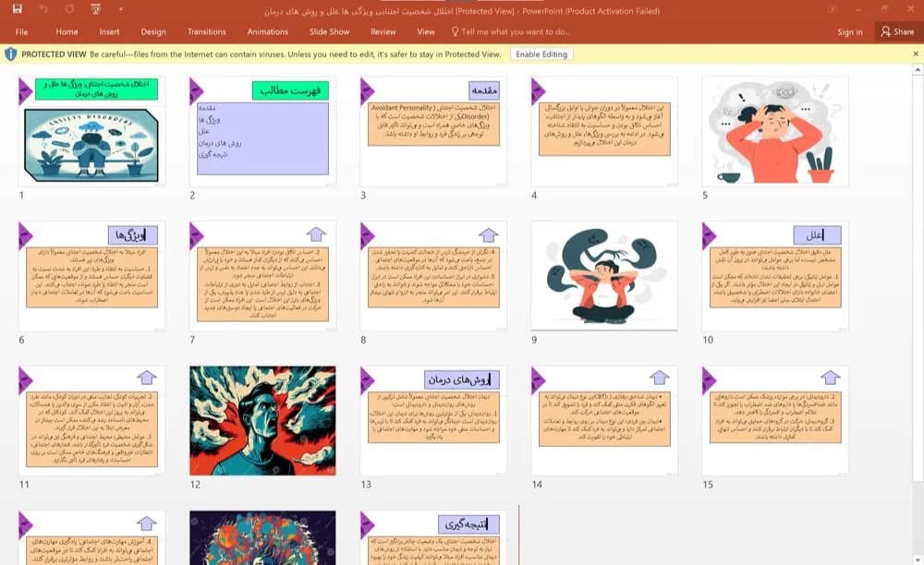Viewport: 924px width, 565px height.
Task: Choose slide 6 thumbnail titled ویژگی ها
Action: (x=91, y=276)
